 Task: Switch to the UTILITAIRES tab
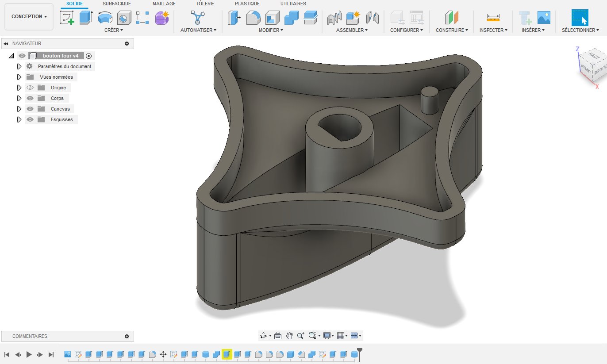point(293,4)
